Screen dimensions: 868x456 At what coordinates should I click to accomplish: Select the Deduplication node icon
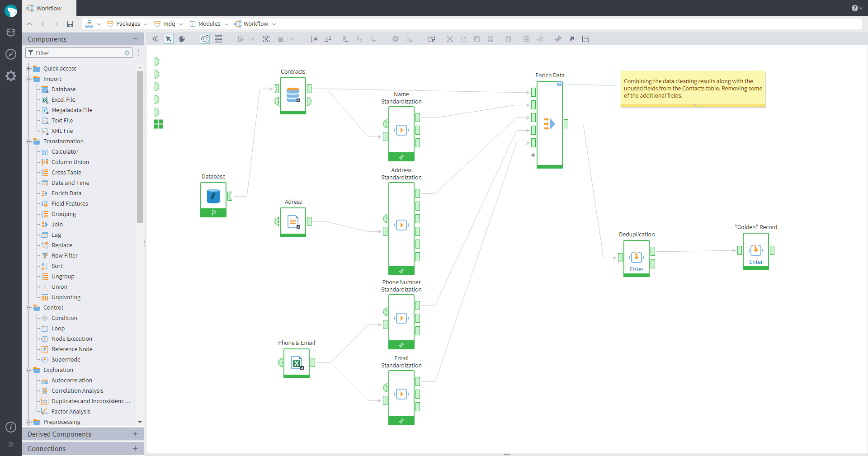click(x=636, y=257)
